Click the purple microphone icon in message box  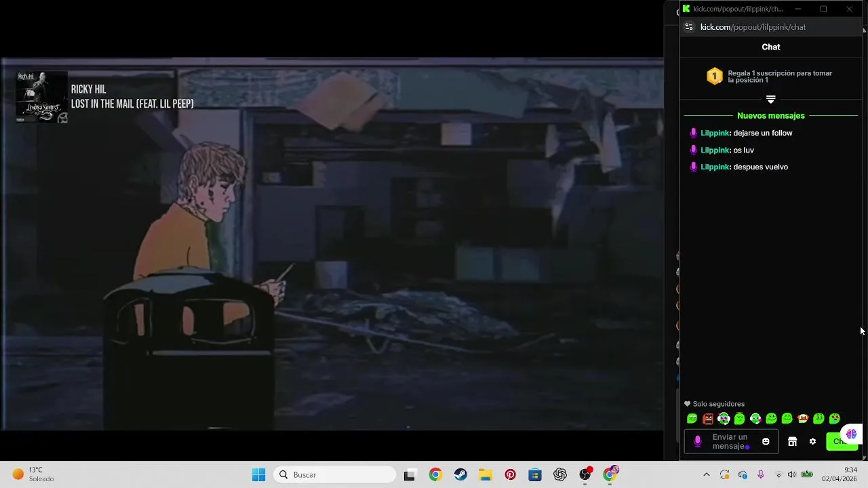pos(698,442)
